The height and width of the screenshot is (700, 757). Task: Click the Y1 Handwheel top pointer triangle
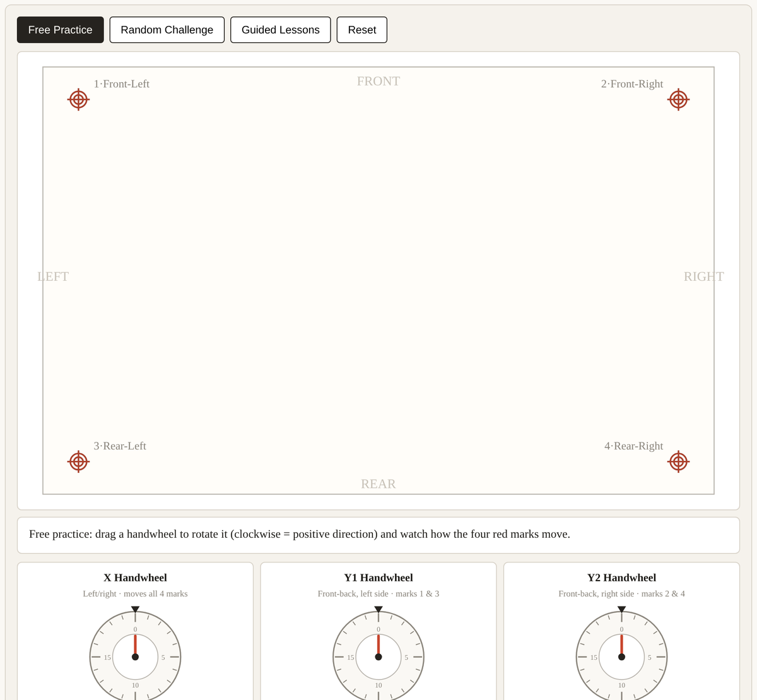(x=378, y=609)
